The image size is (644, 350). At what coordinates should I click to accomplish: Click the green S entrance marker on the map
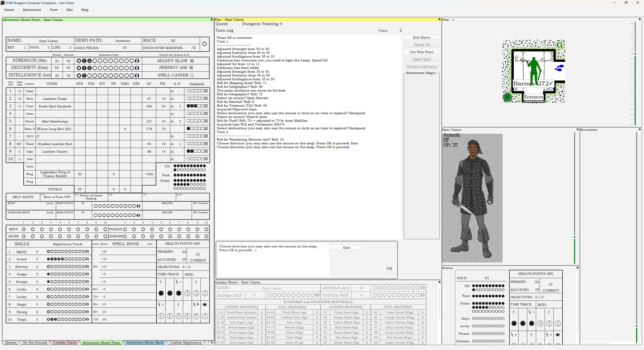(507, 97)
